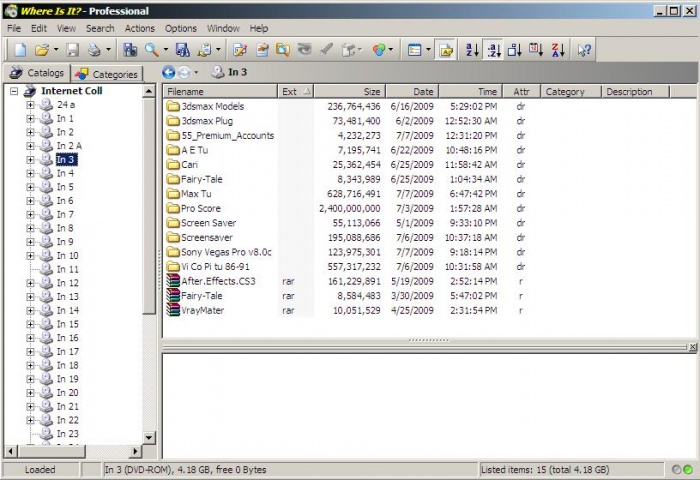Click the colored circles categories icon
Screen dimensions: 700x480
click(x=379, y=49)
